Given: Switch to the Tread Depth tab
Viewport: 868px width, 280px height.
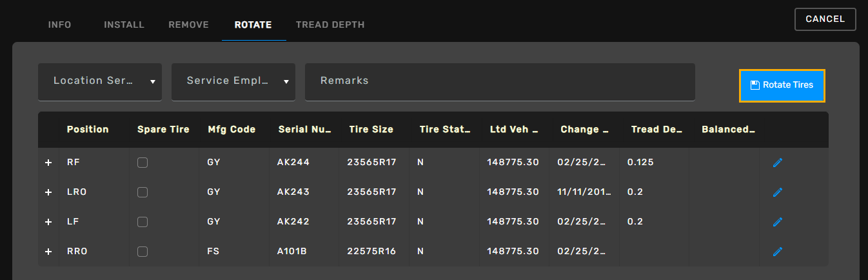Looking at the screenshot, I should (330, 25).
